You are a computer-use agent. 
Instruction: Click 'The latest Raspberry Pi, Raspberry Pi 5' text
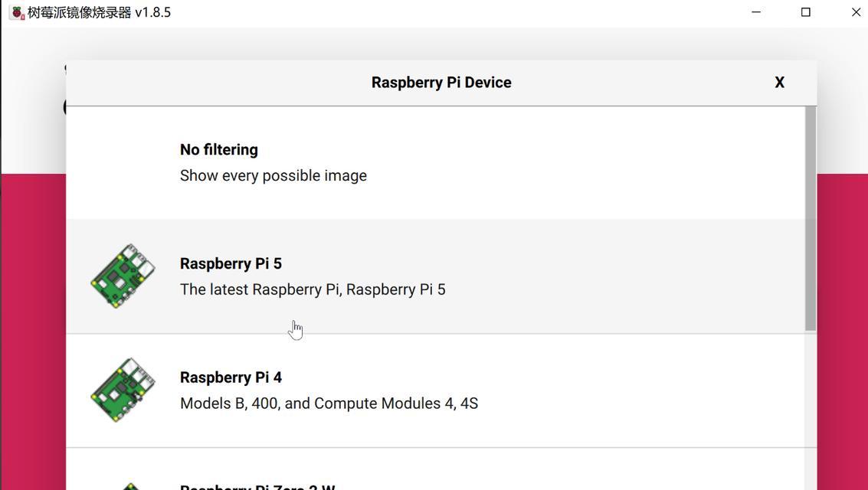[x=313, y=289]
